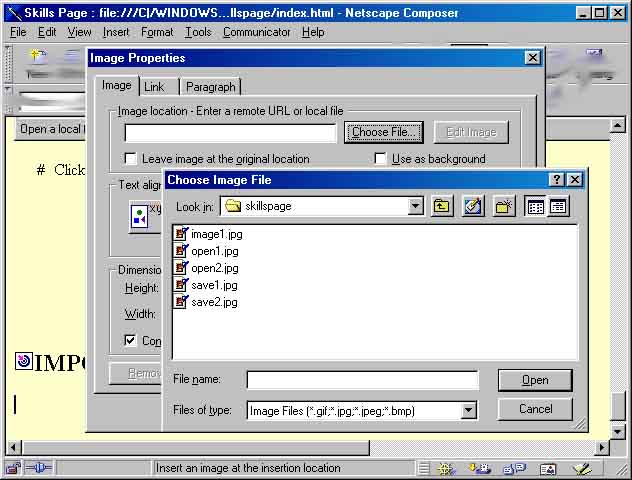The image size is (632, 480).
Task: Uncheck the Constrain checkbox under Width
Action: [x=130, y=341]
